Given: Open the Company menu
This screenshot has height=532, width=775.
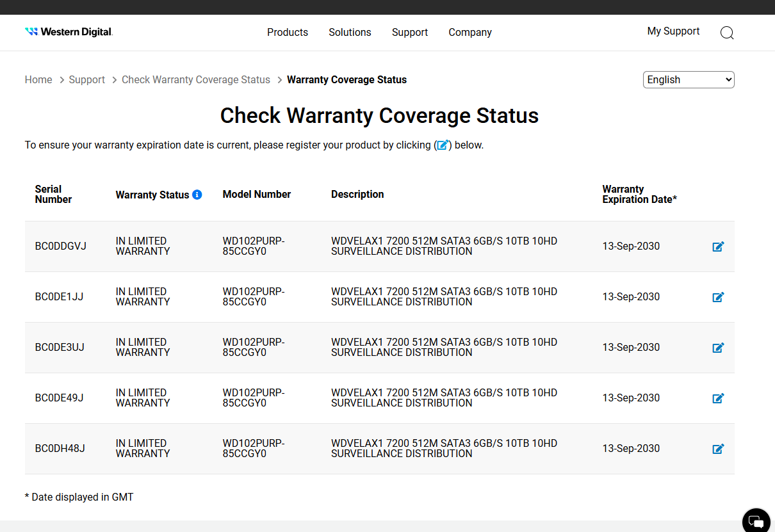Looking at the screenshot, I should (x=470, y=32).
